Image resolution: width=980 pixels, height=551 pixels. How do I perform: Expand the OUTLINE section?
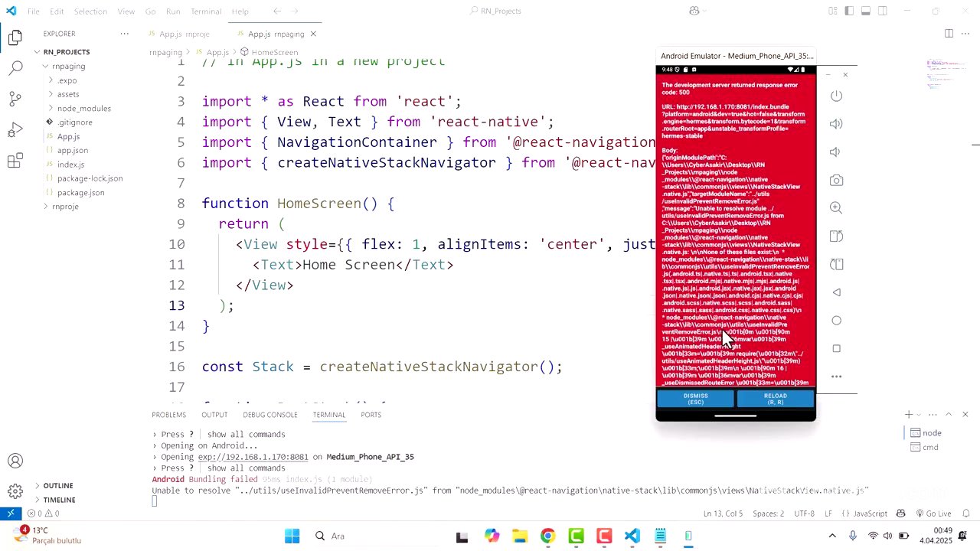point(58,486)
